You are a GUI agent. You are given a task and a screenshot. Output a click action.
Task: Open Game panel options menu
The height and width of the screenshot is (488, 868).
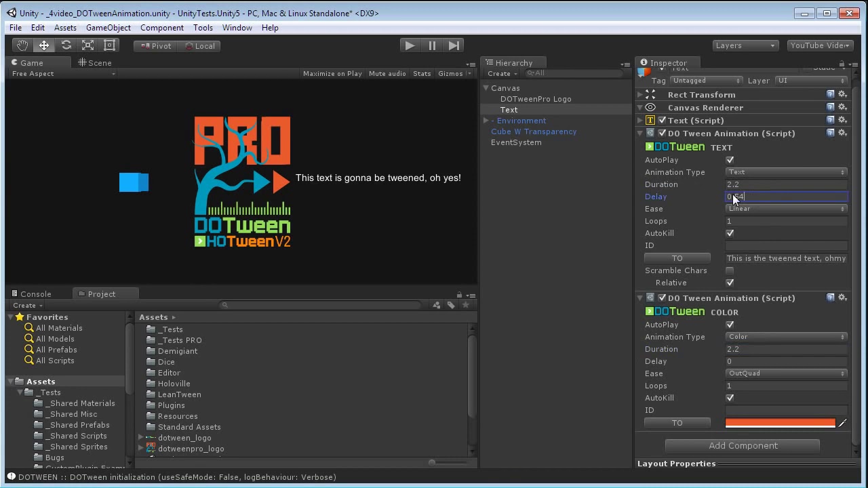(x=471, y=64)
